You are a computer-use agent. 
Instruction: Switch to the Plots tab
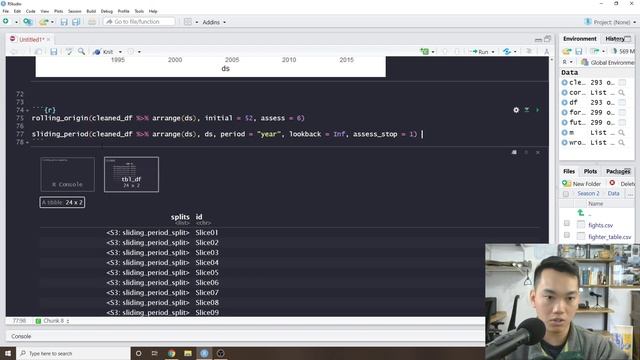[590, 171]
